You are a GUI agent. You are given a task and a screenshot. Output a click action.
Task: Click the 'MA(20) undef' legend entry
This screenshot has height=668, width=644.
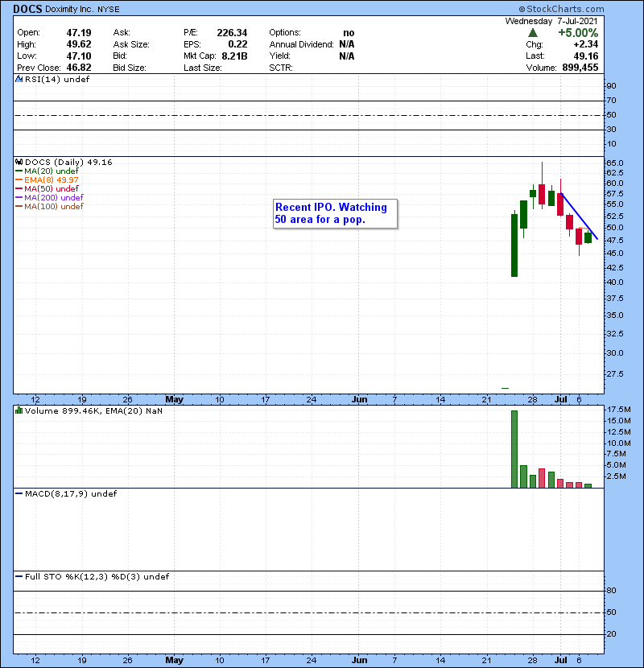(x=47, y=171)
